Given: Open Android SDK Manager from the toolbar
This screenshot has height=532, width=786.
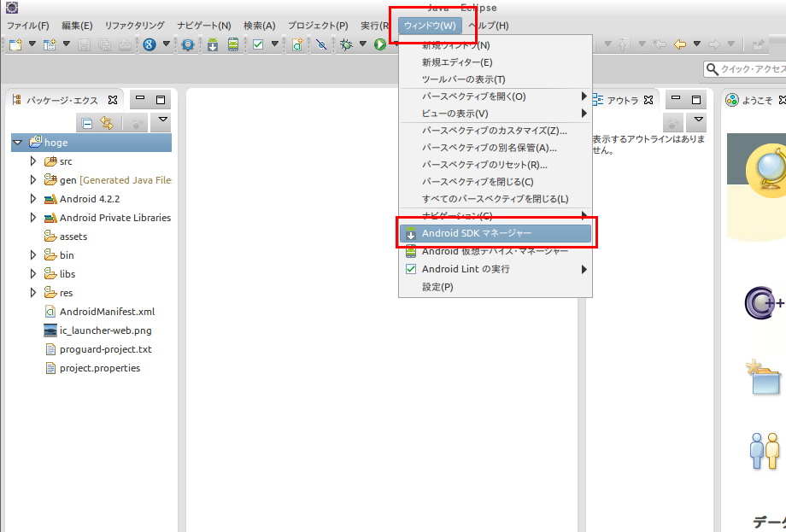Looking at the screenshot, I should click(213, 44).
